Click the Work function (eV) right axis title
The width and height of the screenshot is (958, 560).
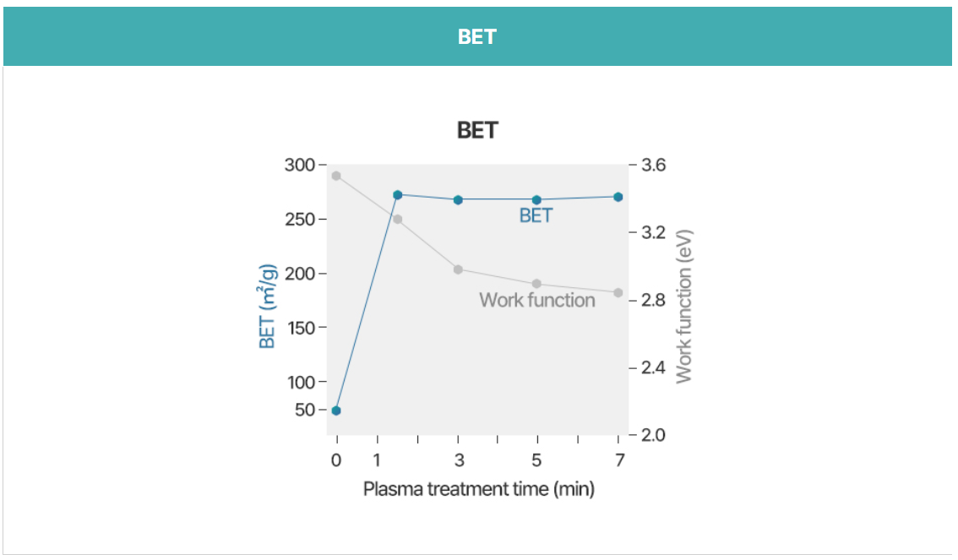pyautogui.click(x=683, y=307)
